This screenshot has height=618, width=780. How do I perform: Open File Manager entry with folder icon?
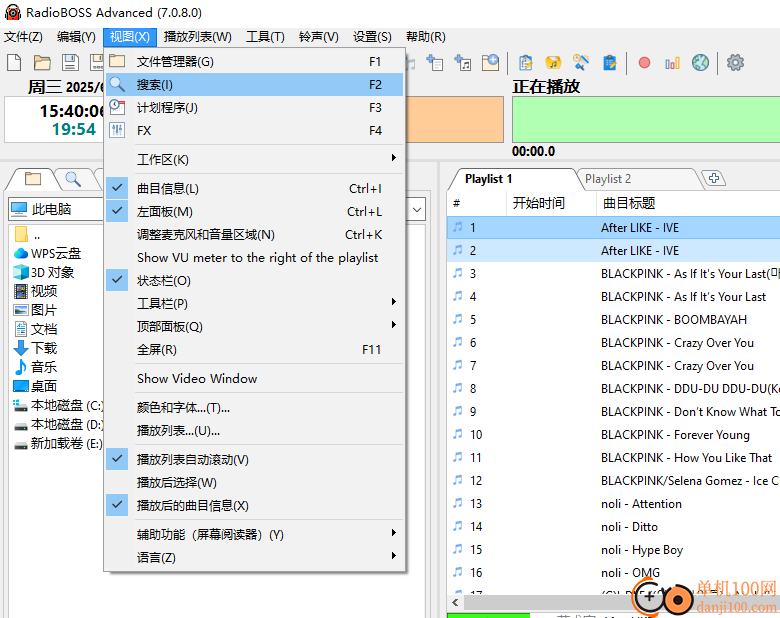[x=254, y=62]
